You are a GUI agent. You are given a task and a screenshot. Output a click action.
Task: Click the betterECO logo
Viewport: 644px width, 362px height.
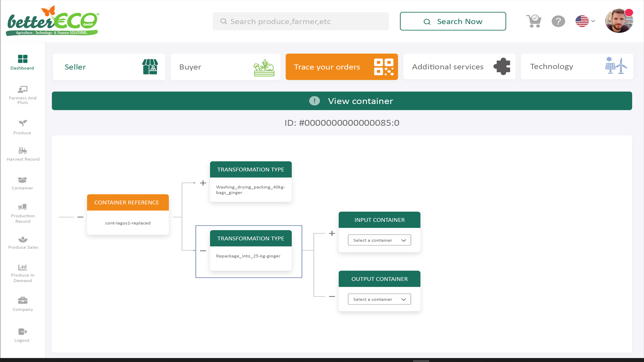tap(52, 21)
